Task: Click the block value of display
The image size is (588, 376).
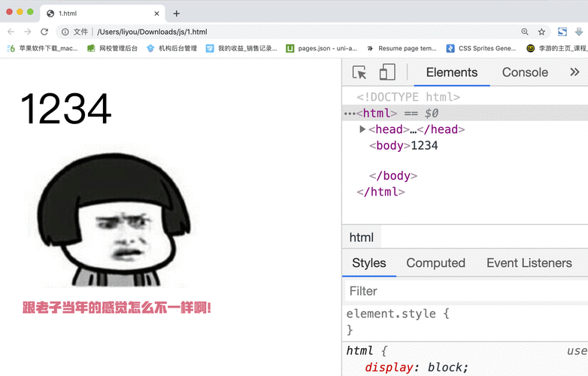Action: pos(445,368)
